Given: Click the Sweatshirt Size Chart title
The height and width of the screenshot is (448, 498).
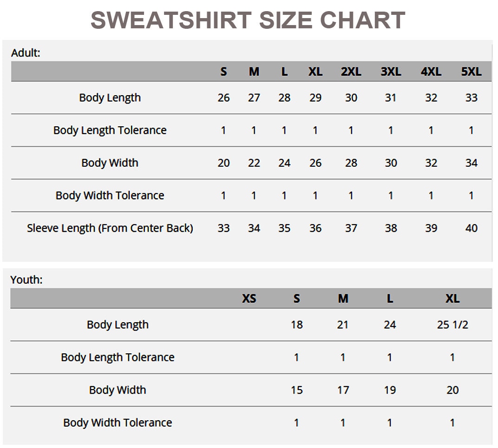Looking at the screenshot, I should (248, 20).
